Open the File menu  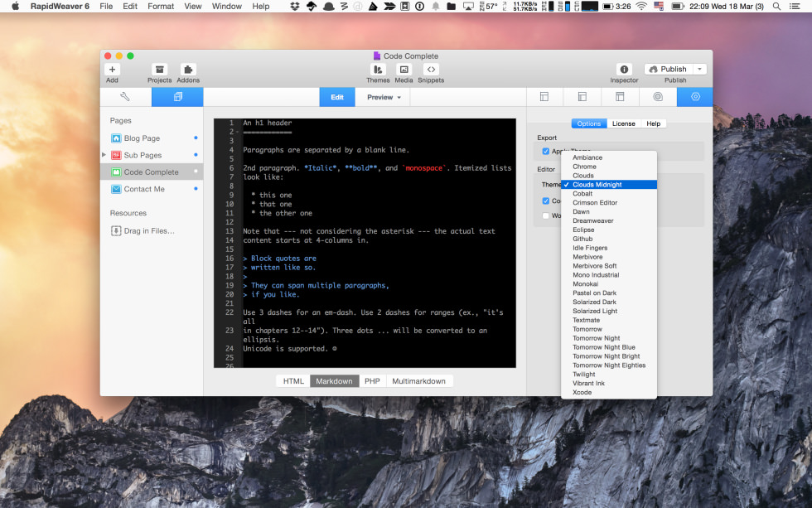[x=106, y=6]
